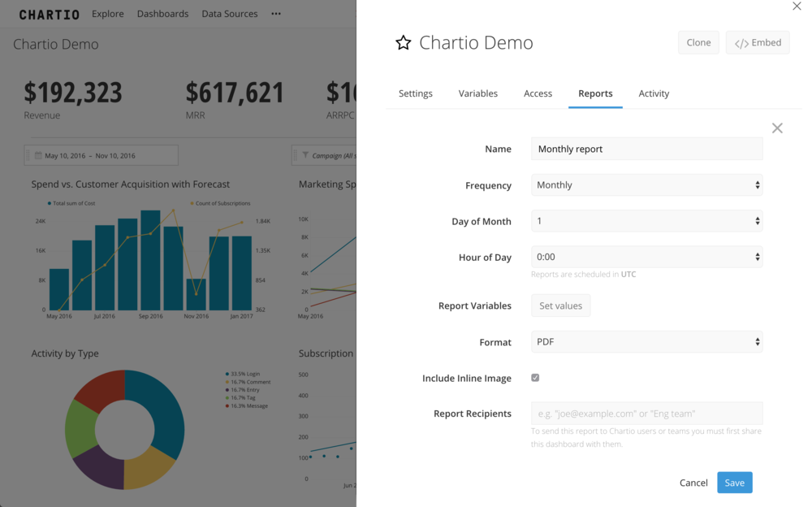Switch to the Activity tab
The width and height of the screenshot is (812, 507).
pos(654,93)
